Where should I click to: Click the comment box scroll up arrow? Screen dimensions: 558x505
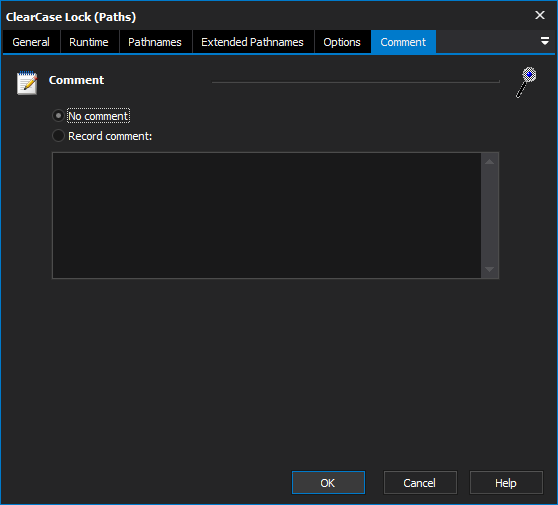click(x=489, y=162)
